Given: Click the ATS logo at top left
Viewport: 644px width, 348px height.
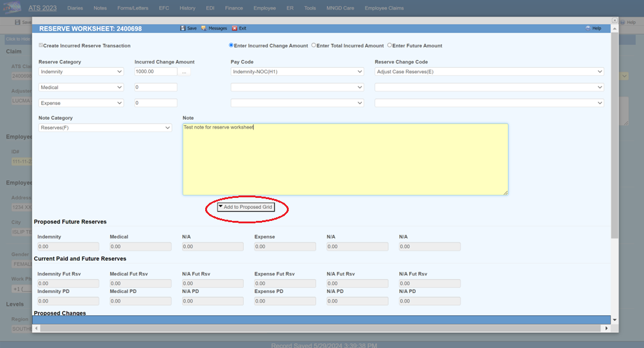Looking at the screenshot, I should click(x=11, y=8).
